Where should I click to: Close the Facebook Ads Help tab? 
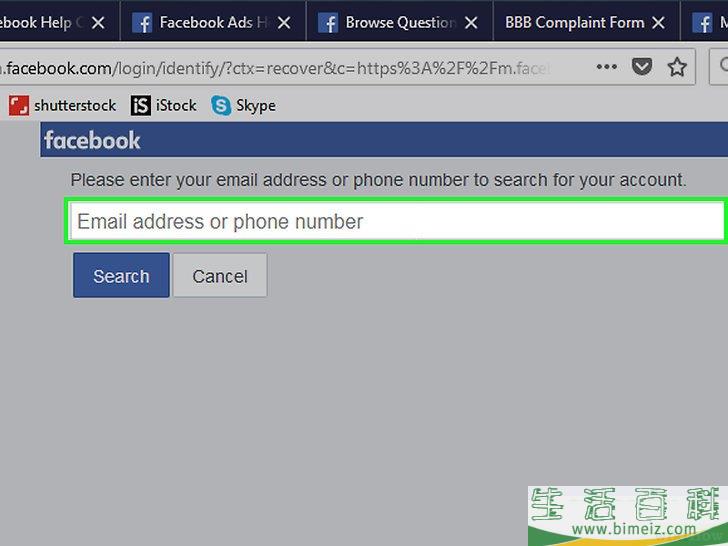pos(284,22)
